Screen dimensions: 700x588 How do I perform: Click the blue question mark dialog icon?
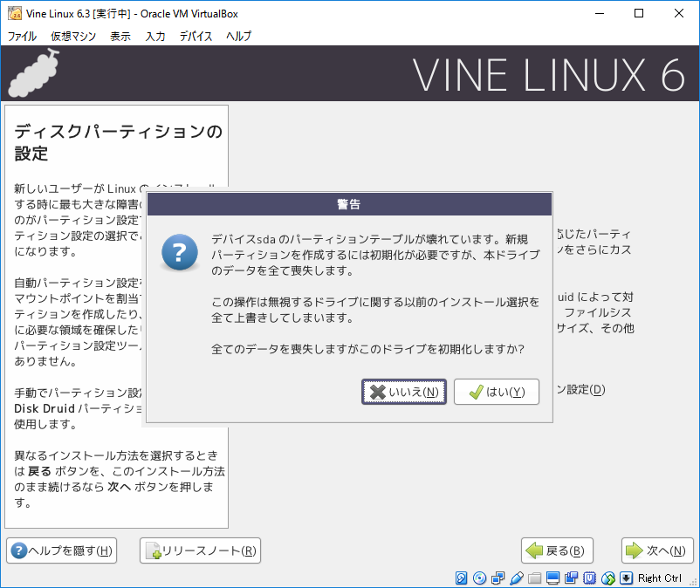pos(180,253)
